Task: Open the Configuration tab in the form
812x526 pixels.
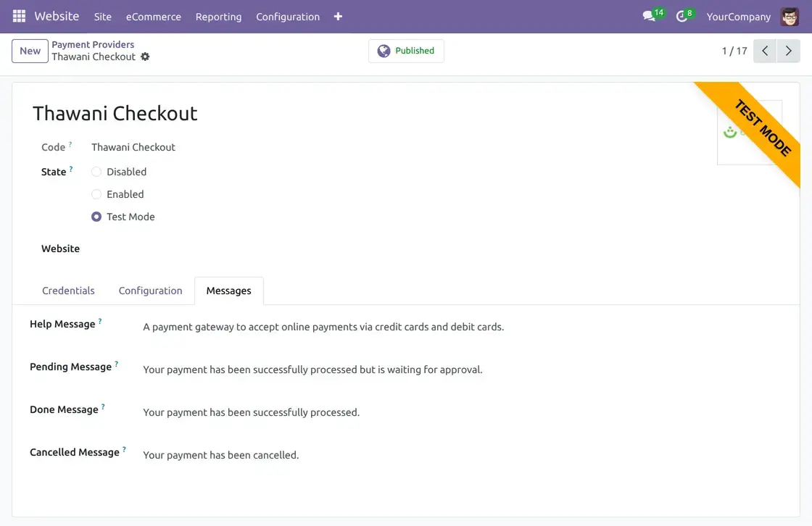Action: 150,291
